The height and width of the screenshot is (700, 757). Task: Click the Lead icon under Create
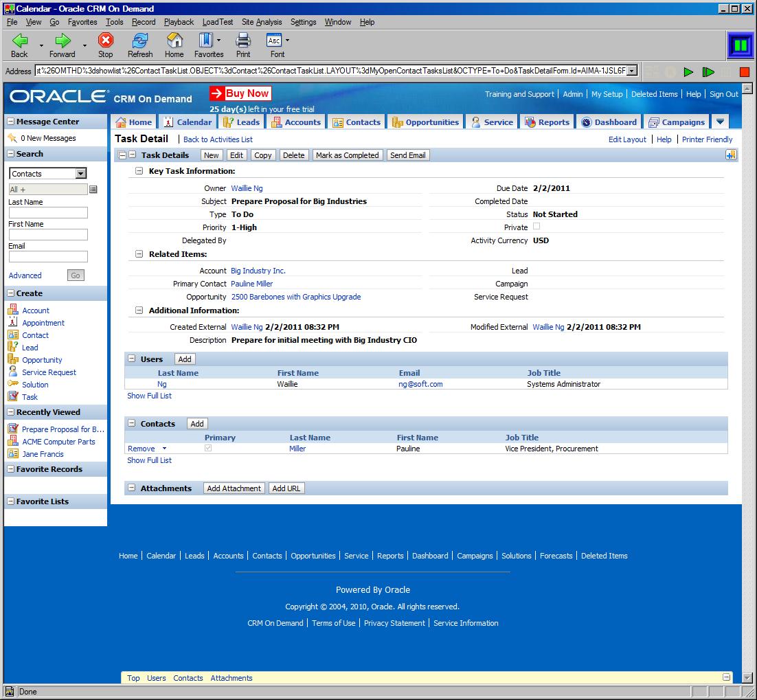pyautogui.click(x=13, y=347)
